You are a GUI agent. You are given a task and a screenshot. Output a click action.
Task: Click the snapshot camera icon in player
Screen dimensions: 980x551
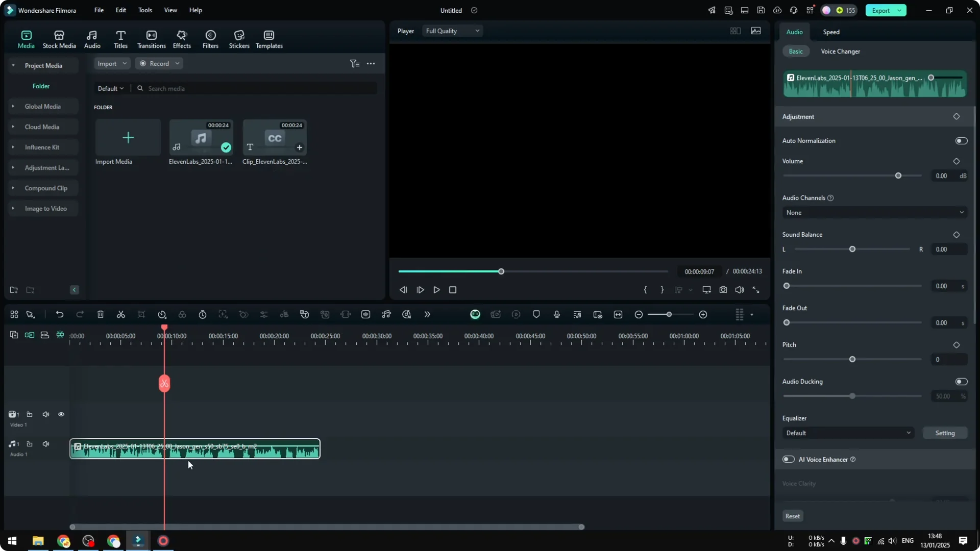pos(723,290)
